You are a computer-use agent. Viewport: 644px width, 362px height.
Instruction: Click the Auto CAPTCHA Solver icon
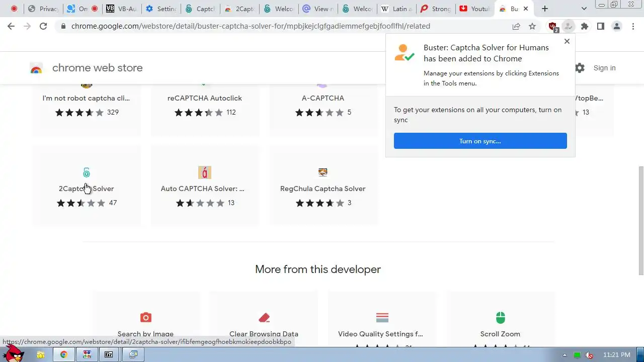(204, 172)
